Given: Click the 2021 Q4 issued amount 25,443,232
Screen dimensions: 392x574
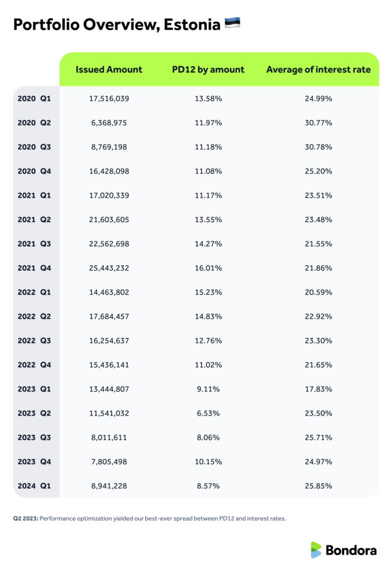Looking at the screenshot, I should click(109, 268).
